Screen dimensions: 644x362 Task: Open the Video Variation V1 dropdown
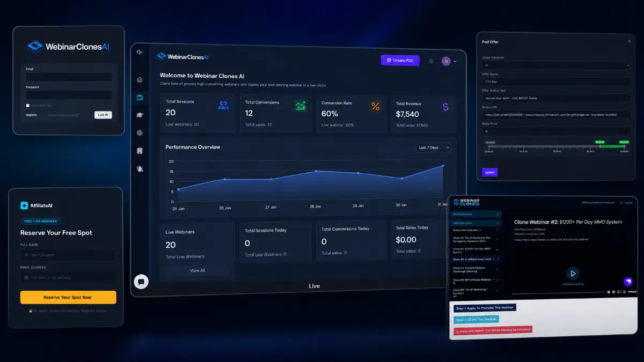pos(556,65)
